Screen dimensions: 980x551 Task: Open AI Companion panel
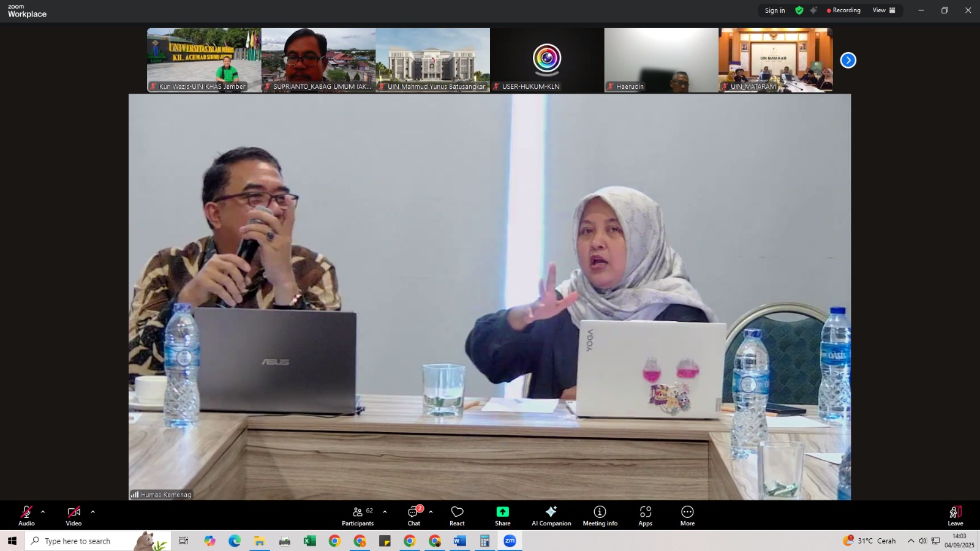pos(551,515)
